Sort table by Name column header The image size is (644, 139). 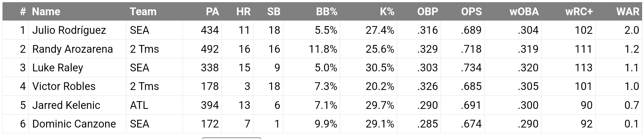pyautogui.click(x=46, y=11)
